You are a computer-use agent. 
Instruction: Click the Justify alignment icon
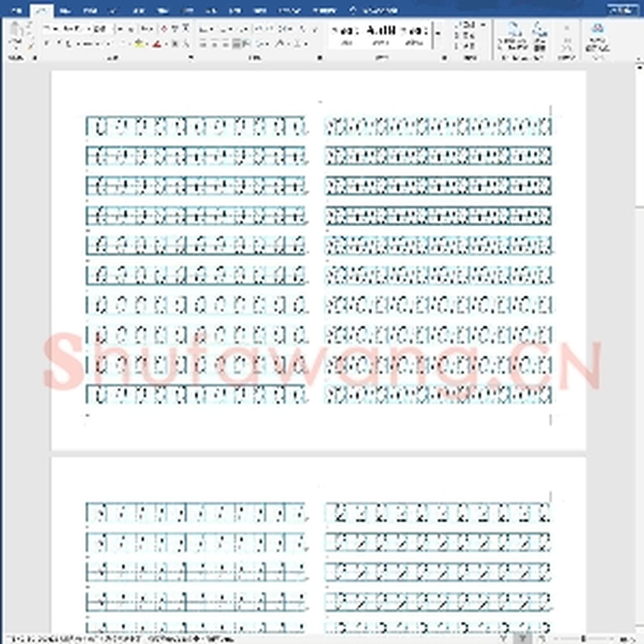coord(236,43)
